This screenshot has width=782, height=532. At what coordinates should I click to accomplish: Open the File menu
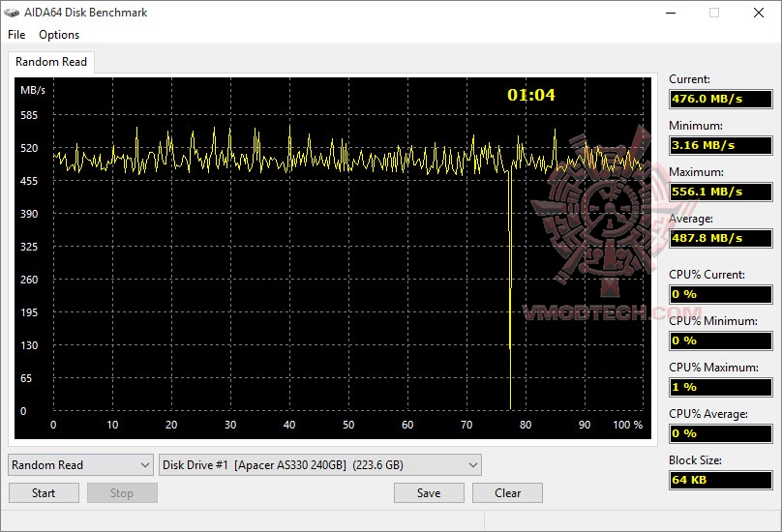point(16,35)
